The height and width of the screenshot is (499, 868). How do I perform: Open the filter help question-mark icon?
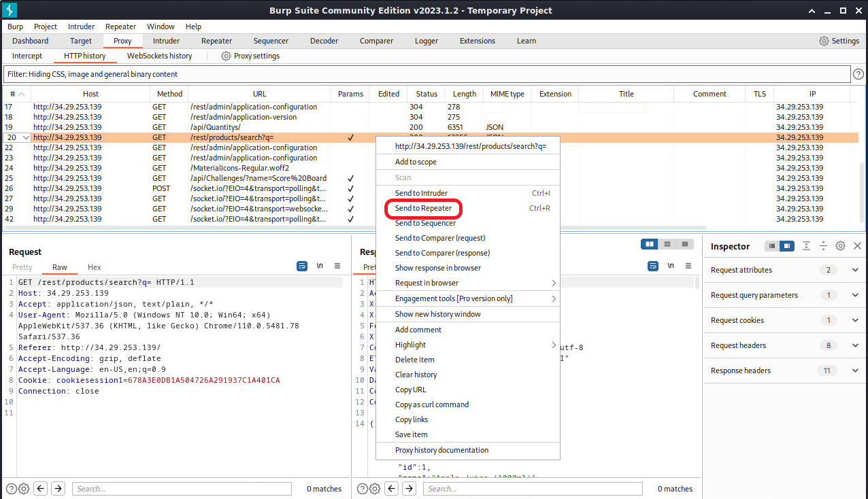[858, 74]
